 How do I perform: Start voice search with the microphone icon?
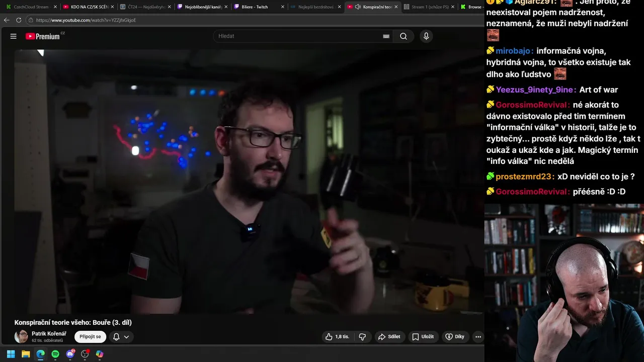pyautogui.click(x=426, y=36)
